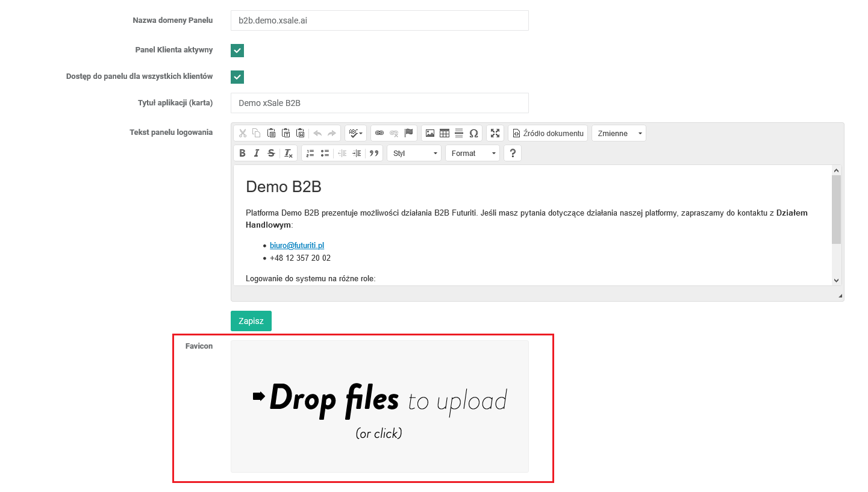Viewport: 868px width, 492px height.
Task: Apply block quote formatting
Action: click(374, 153)
